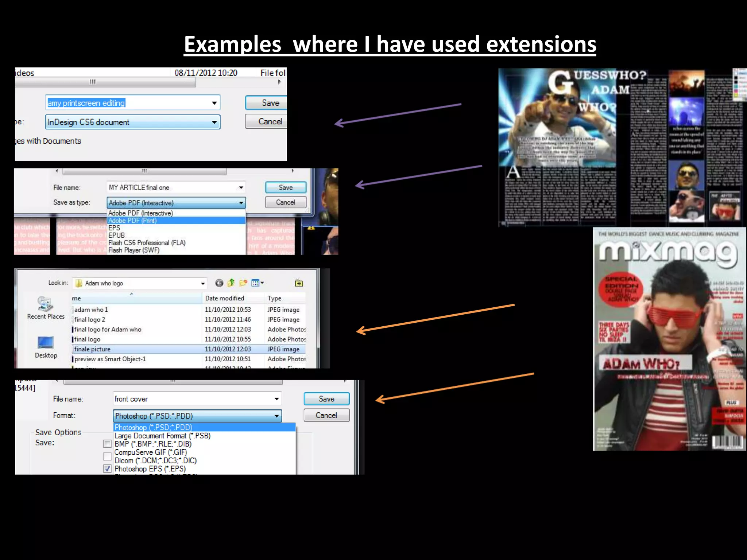Open the 'front cover' file name dropdown
Screen dimensions: 747x560
click(x=277, y=399)
